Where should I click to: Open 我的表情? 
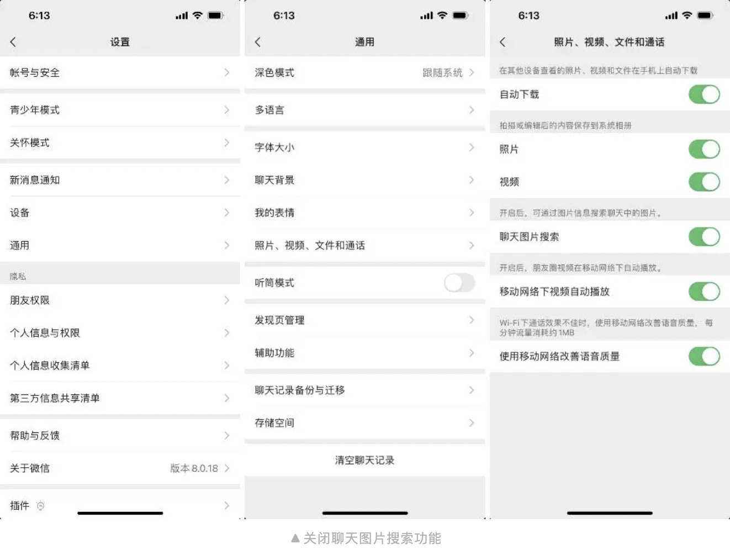click(x=364, y=213)
